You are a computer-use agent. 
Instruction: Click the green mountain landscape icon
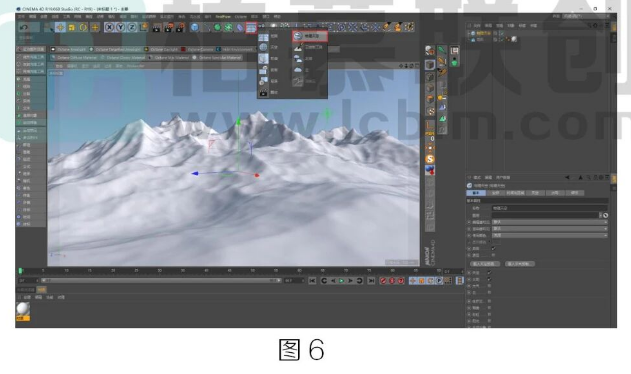click(442, 119)
